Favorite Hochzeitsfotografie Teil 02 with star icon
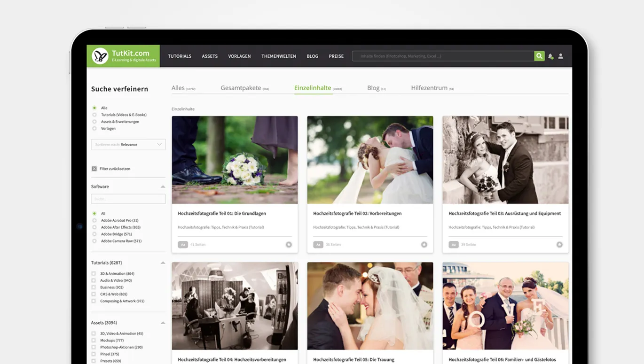 click(x=424, y=245)
